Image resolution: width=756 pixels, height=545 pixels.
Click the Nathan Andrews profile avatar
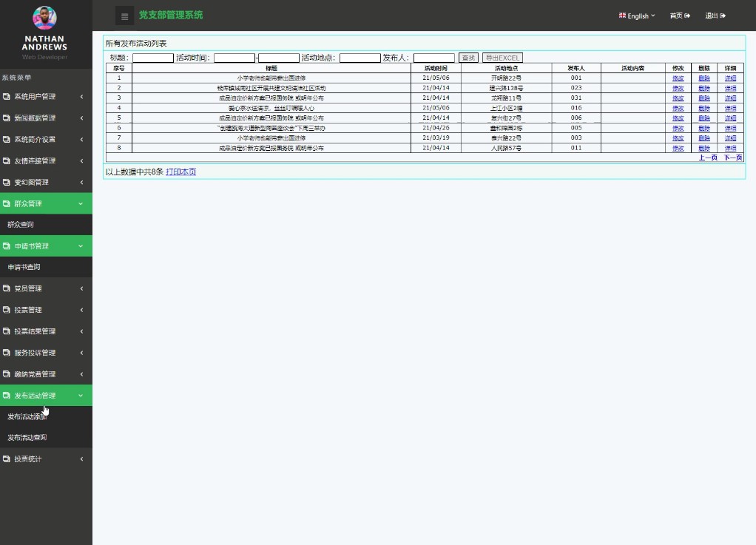pos(44,17)
